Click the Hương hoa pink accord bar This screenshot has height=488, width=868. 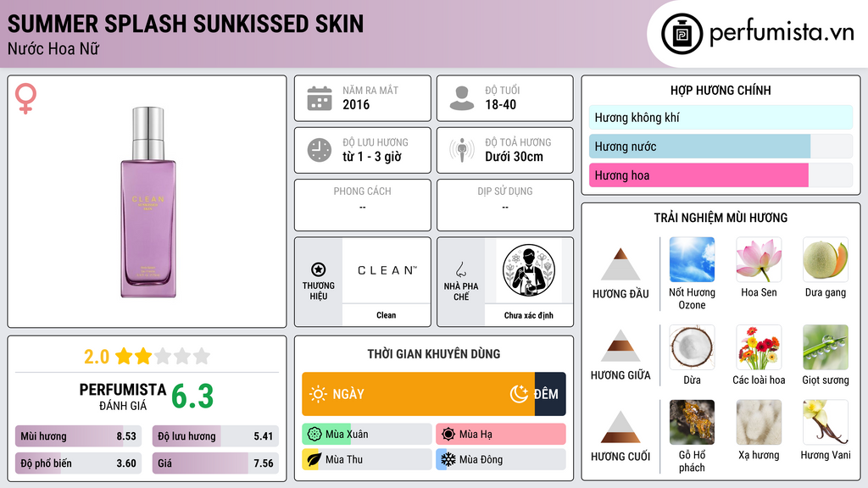coord(698,175)
